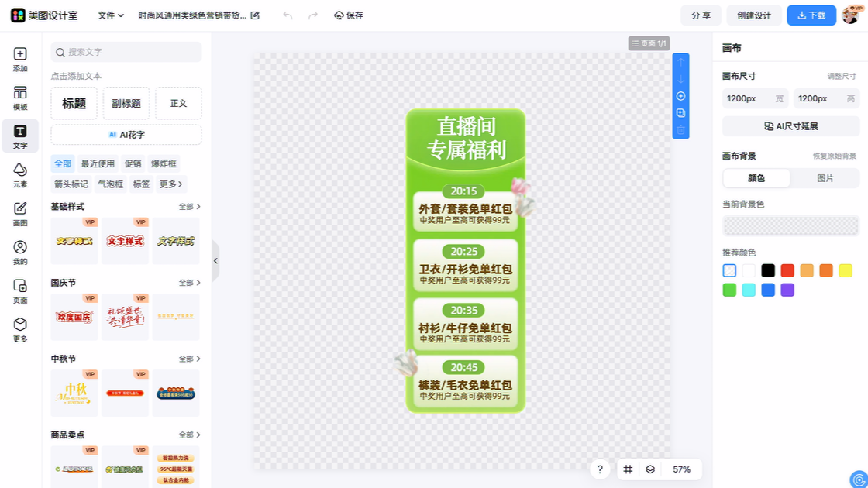Filter text styles by 气泡框 tab
The height and width of the screenshot is (488, 868).
point(110,184)
